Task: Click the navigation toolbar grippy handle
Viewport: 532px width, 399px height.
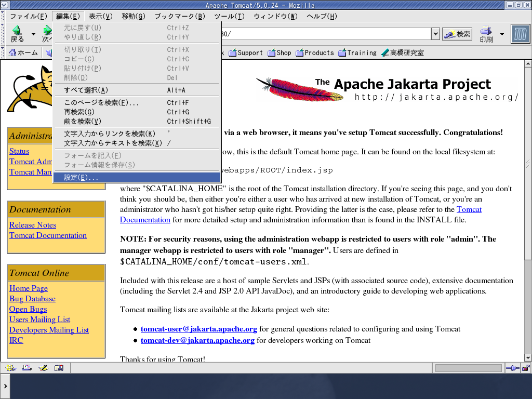Action: pos(3,34)
